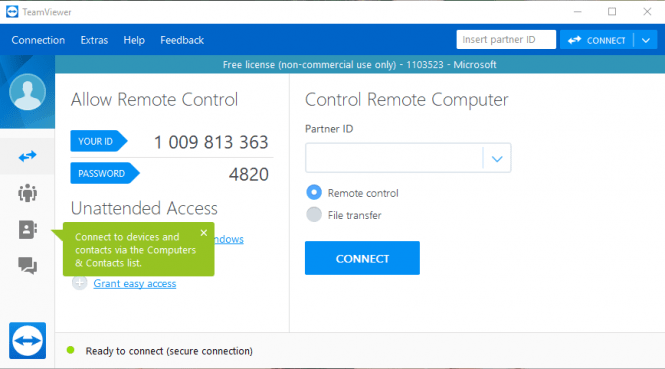Viewport: 665px width, 369px height.
Task: Click the Unattended Access heading
Action: click(x=144, y=208)
